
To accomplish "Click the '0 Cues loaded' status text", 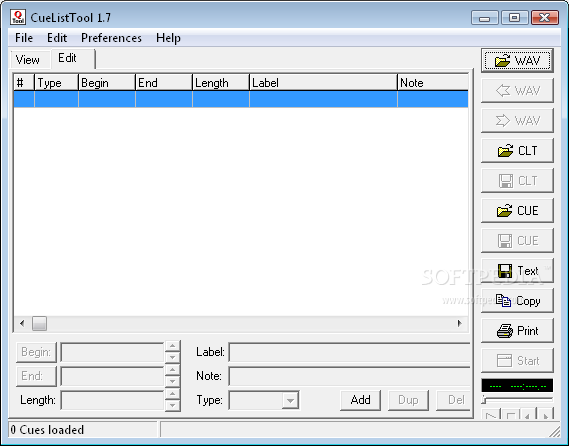I will [47, 430].
